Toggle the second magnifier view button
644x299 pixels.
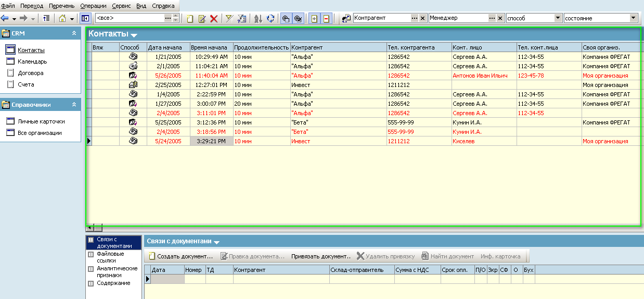pos(298,19)
